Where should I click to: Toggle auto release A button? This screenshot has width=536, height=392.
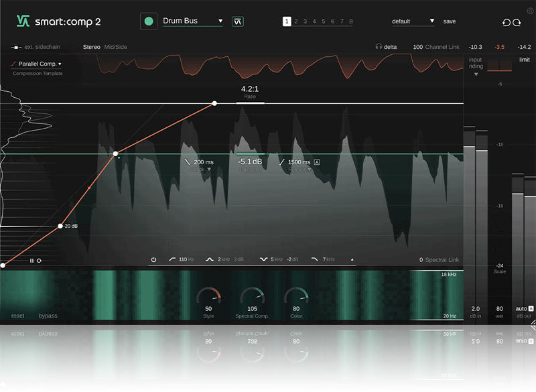[x=317, y=162]
